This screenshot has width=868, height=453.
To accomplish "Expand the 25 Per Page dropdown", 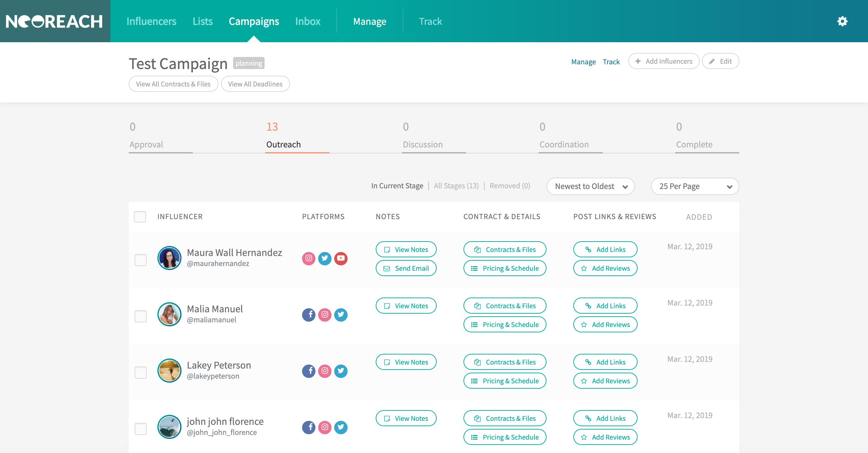I will [695, 186].
